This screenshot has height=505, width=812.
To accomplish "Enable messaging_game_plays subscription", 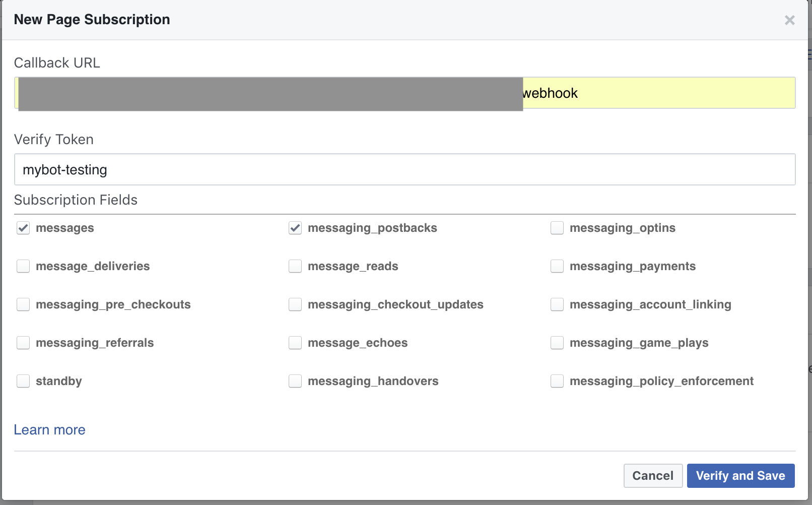I will pos(557,343).
